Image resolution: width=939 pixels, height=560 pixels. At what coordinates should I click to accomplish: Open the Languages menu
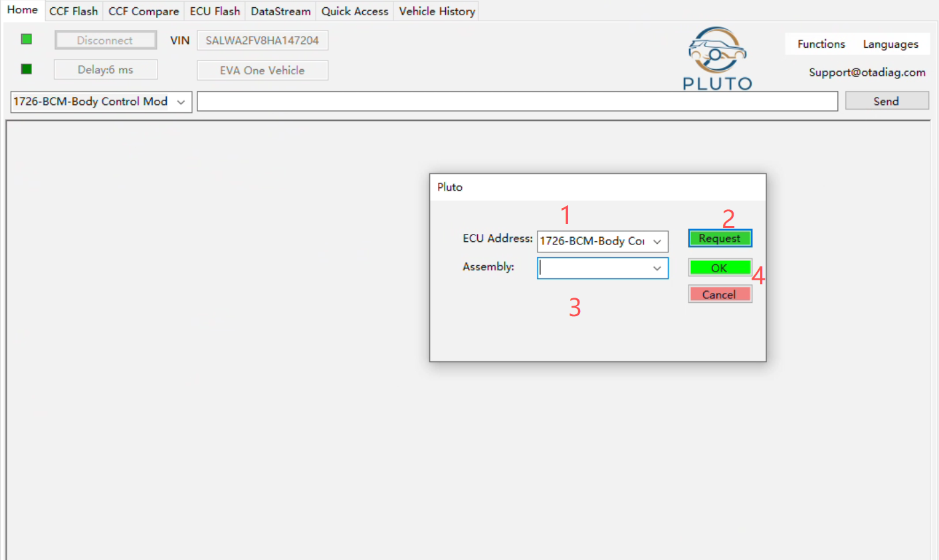[890, 44]
